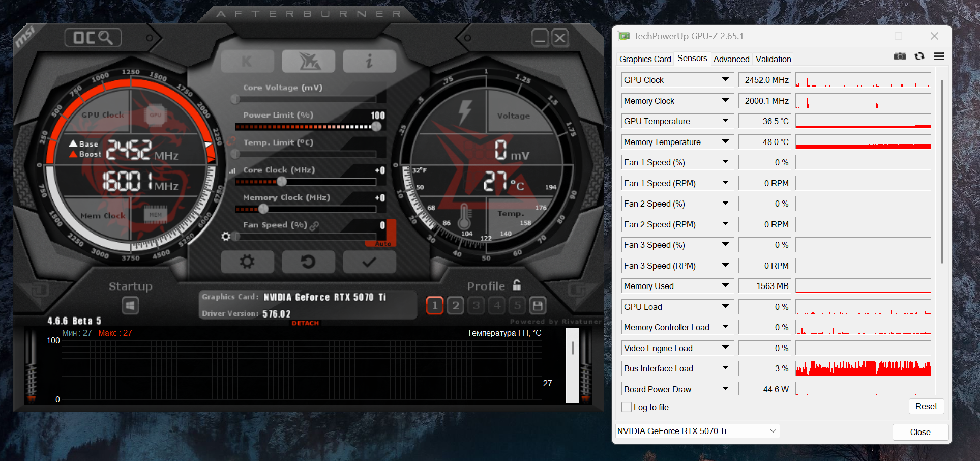Switch to the Graphics Card tab
Image resolution: width=980 pixels, height=461 pixels.
645,59
